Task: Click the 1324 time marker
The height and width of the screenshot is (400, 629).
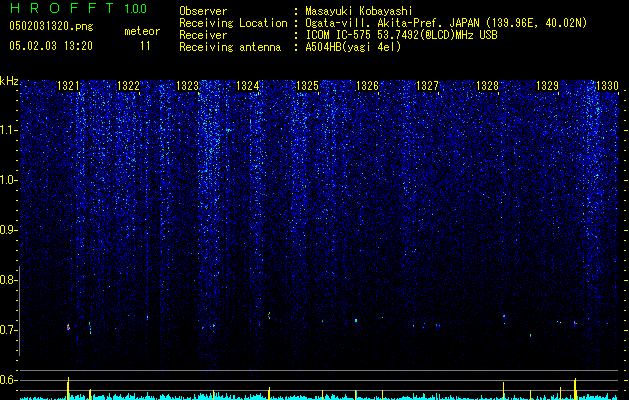Action: 248,86
